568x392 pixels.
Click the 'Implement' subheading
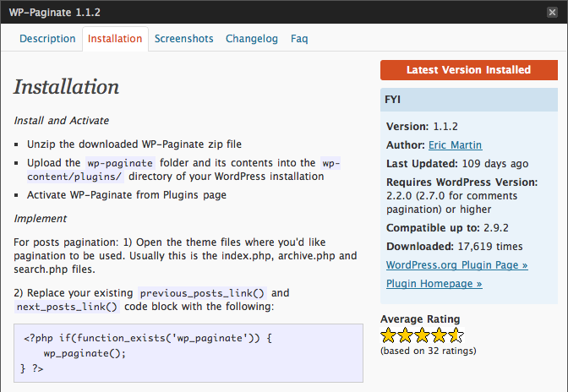(x=41, y=219)
